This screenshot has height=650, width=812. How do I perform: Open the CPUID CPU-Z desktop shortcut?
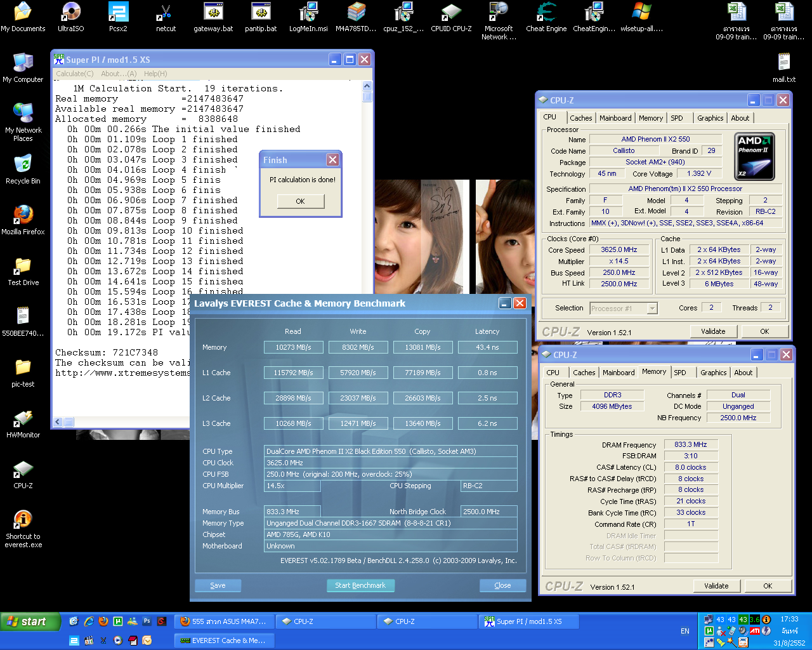[x=451, y=17]
